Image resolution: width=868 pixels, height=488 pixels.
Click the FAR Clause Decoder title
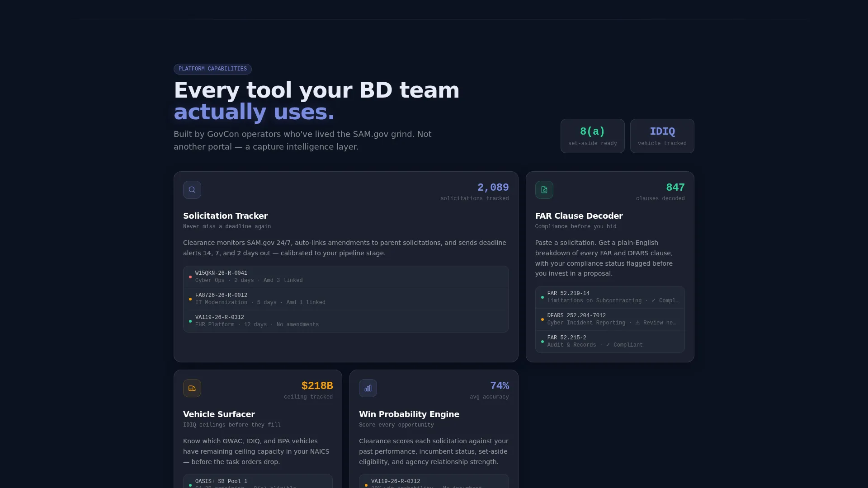click(x=579, y=216)
